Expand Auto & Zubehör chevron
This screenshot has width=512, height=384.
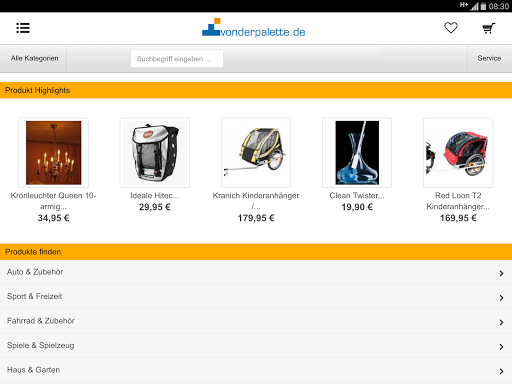[x=501, y=273]
